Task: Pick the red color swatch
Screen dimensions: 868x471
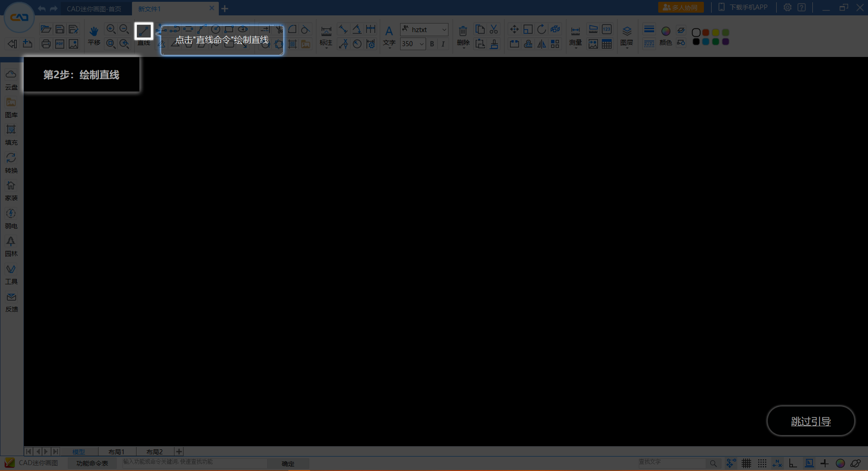Action: pos(706,33)
